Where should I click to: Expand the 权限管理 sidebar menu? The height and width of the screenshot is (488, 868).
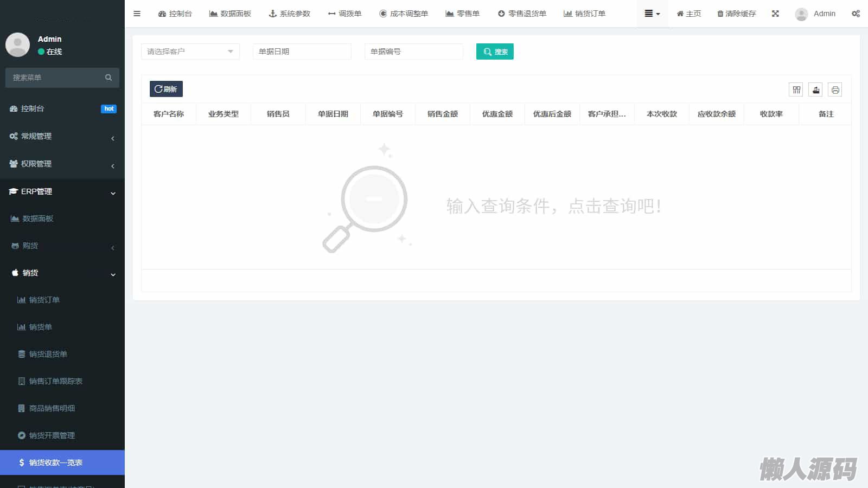(x=62, y=164)
